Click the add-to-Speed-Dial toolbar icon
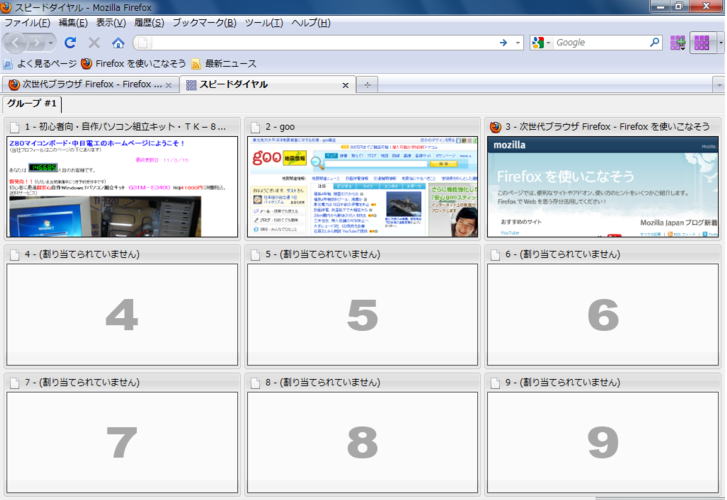Screen dimensions: 727x500 [x=678, y=43]
